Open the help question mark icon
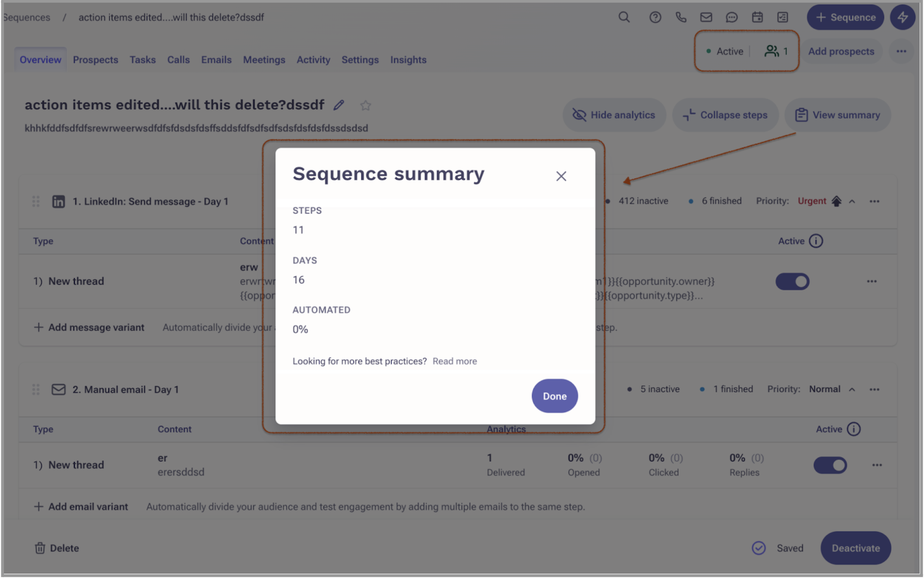The width and height of the screenshot is (924, 578). pos(655,17)
